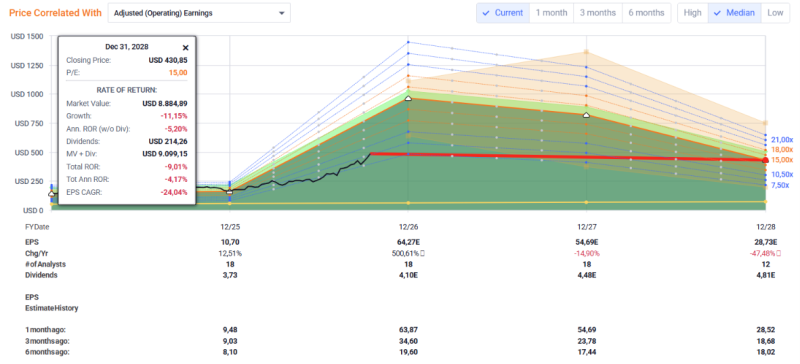Open the Adjusted (Operating) Earnings dropdown
The width and height of the screenshot is (800, 364).
point(199,13)
